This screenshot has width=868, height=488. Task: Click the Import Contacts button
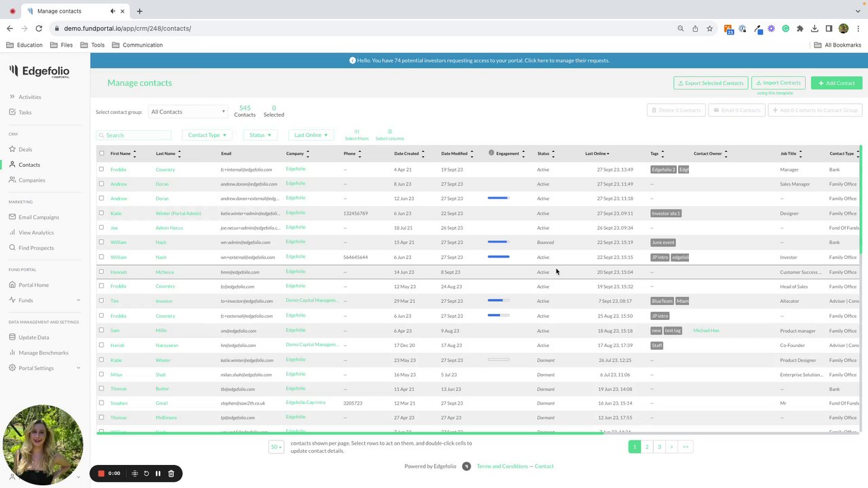point(778,83)
